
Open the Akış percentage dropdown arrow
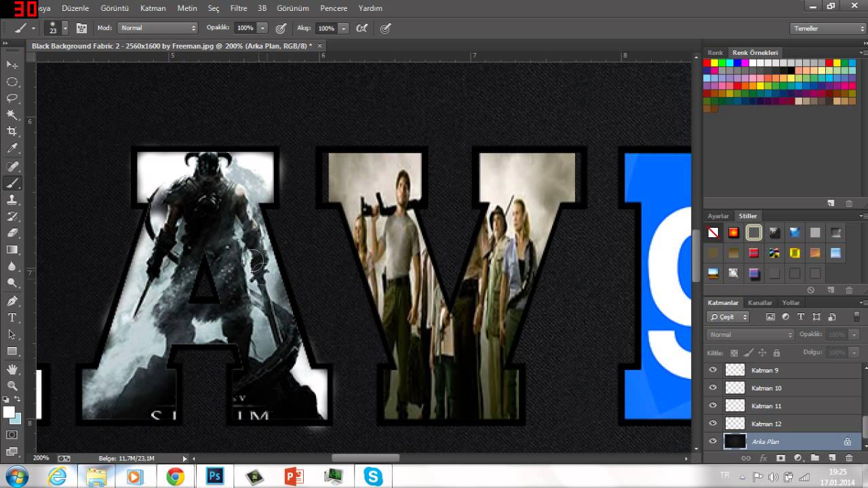click(x=344, y=28)
